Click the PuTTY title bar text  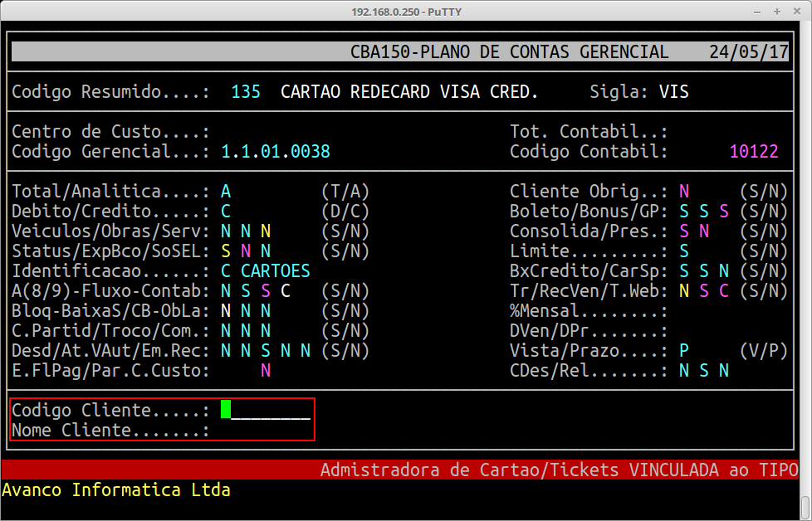[x=405, y=12]
